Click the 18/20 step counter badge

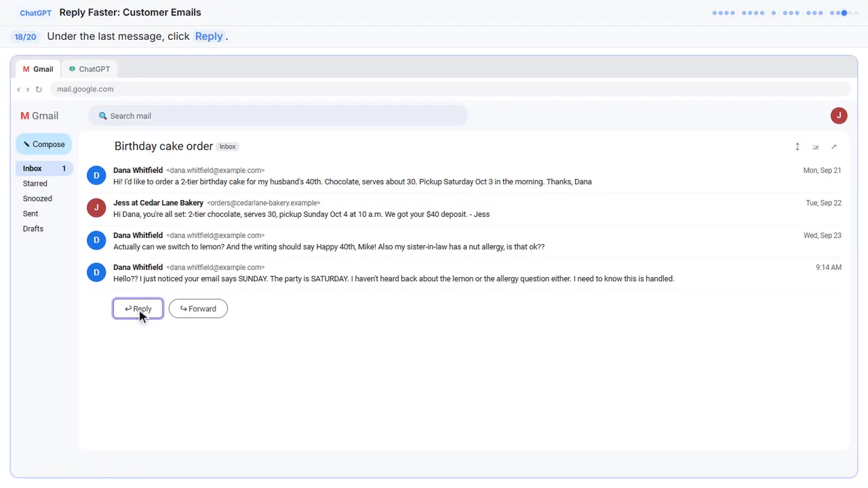coord(26,37)
